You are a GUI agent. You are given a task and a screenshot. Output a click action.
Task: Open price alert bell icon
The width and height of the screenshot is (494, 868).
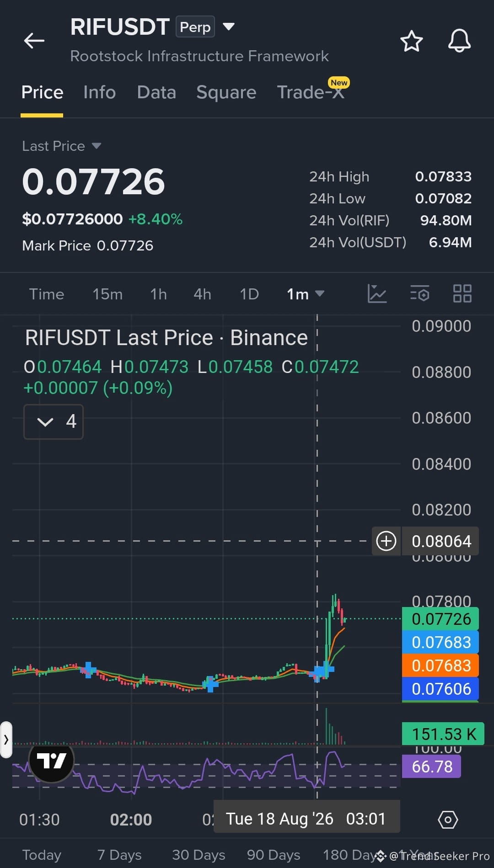click(x=459, y=41)
